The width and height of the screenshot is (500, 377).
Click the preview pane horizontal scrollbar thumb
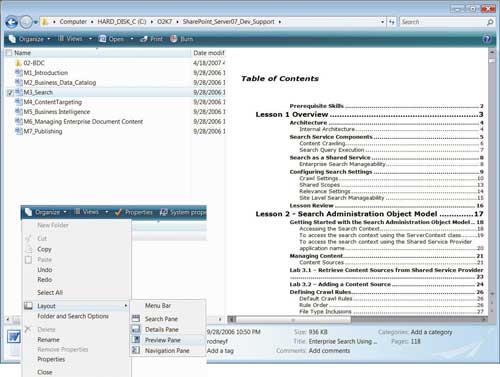pyautogui.click(x=293, y=320)
